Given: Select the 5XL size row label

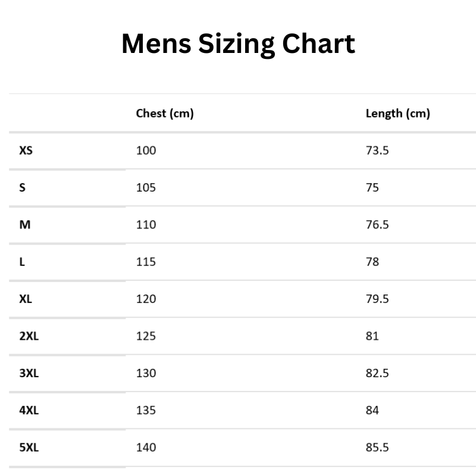Looking at the screenshot, I should 29,447.
